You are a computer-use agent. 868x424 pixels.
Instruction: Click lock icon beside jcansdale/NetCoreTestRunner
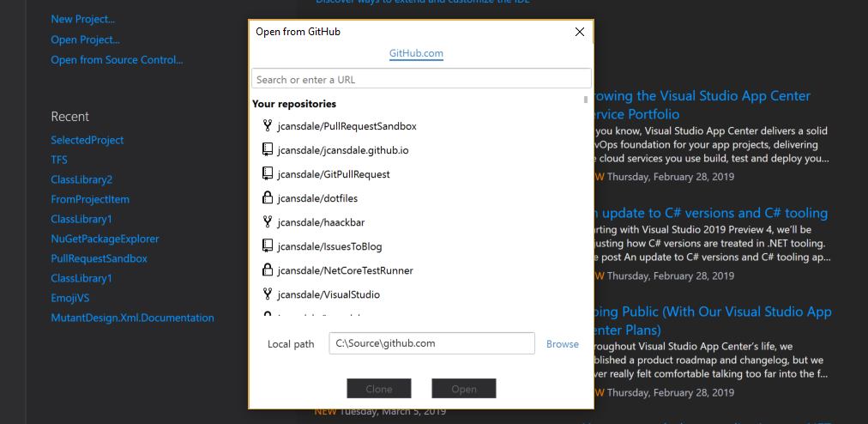268,270
